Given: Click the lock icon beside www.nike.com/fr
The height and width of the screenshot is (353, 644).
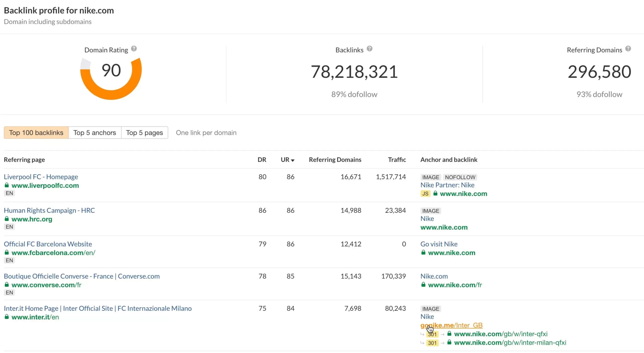Looking at the screenshot, I should [423, 285].
